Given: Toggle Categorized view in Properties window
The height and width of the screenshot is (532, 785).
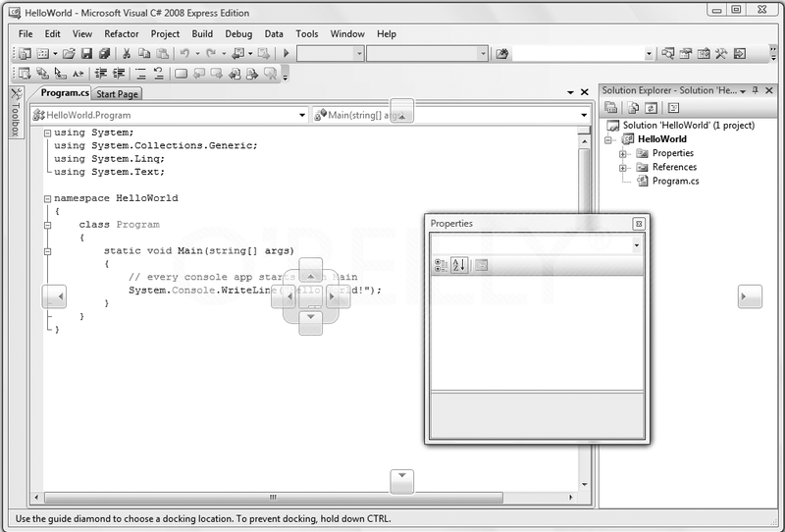Looking at the screenshot, I should 441,265.
